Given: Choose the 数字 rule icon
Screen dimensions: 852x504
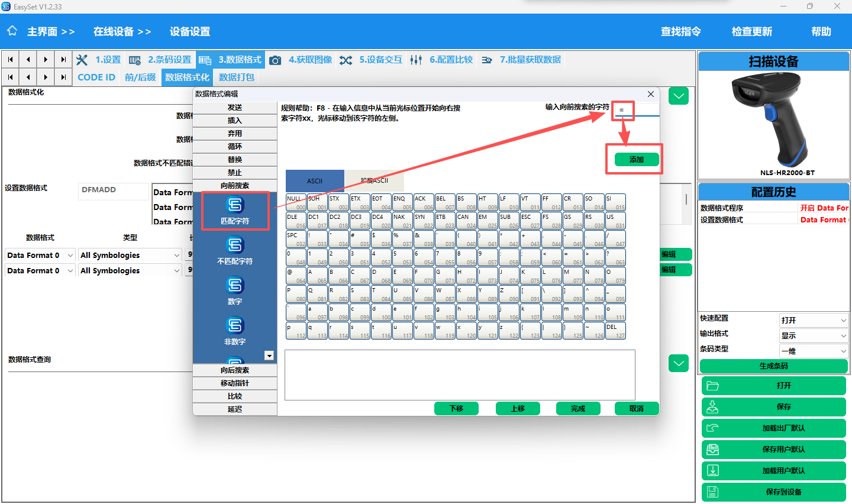Looking at the screenshot, I should click(x=235, y=286).
